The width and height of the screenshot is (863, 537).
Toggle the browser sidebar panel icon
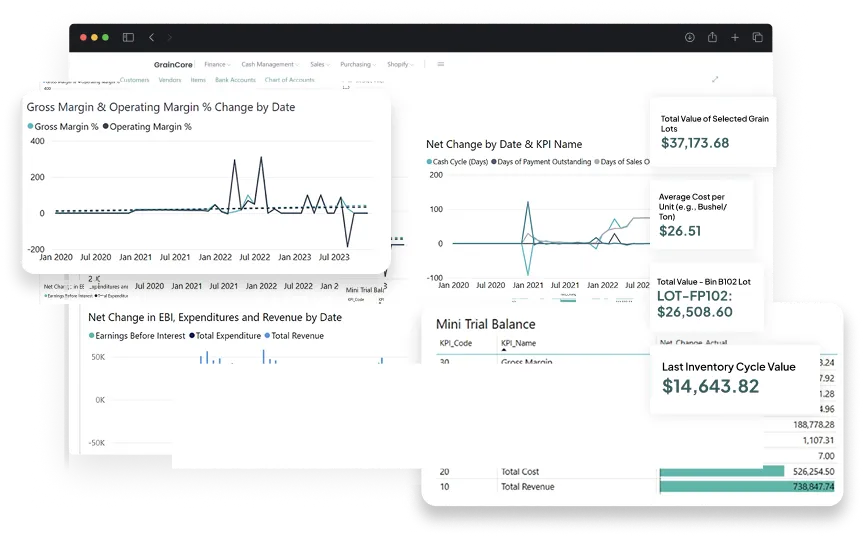[x=128, y=37]
